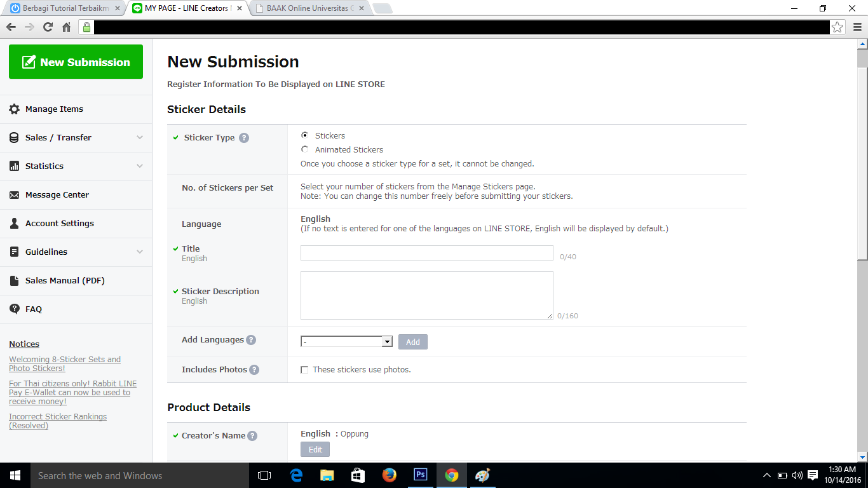Open File Explorer from the taskbar
The width and height of the screenshot is (868, 488).
pos(327,475)
